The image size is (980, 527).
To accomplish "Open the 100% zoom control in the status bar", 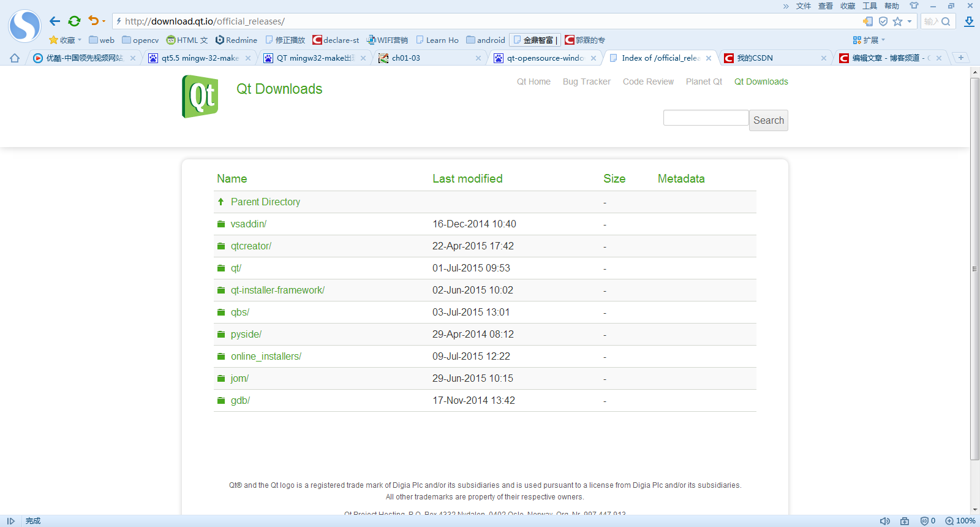I will click(x=960, y=521).
